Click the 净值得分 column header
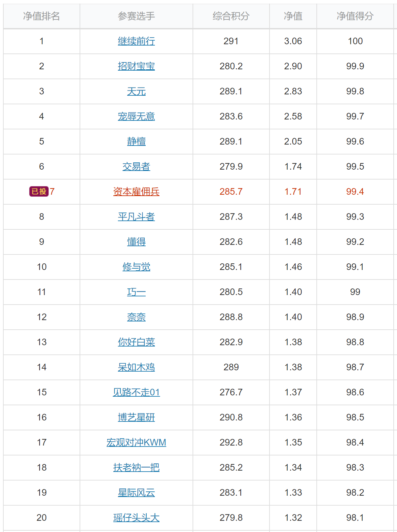Image resolution: width=397 pixels, height=532 pixels. pyautogui.click(x=355, y=16)
